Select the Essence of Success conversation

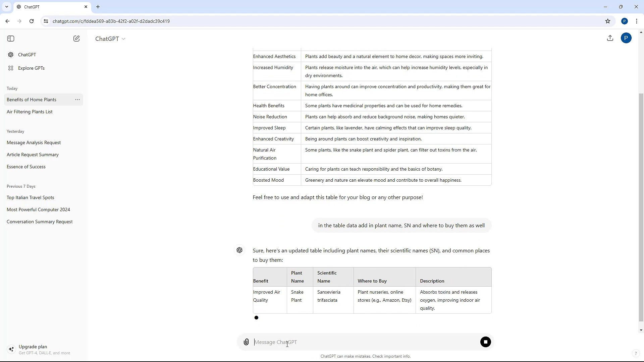[x=26, y=166]
